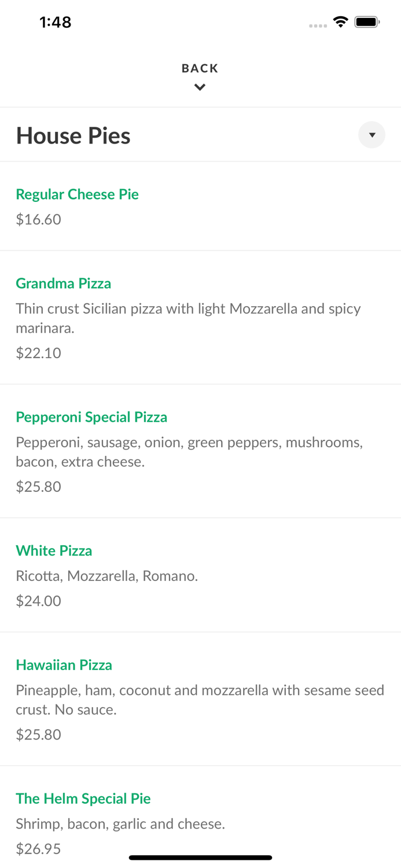Tap the clock showing 1:48
Viewport: 401px width, 868px height.
coord(56,22)
